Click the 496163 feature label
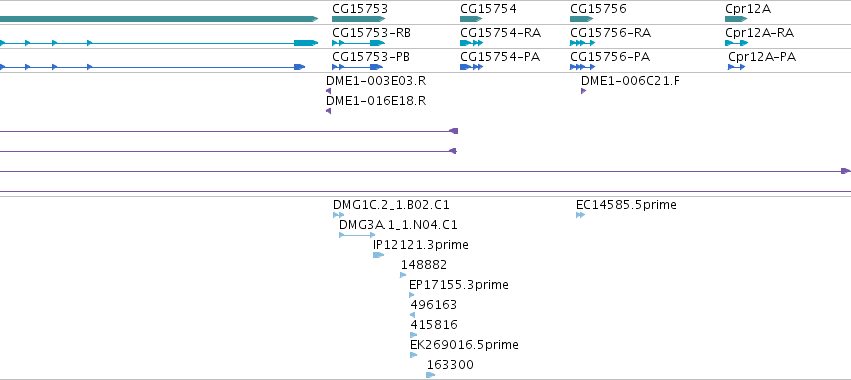 (434, 305)
